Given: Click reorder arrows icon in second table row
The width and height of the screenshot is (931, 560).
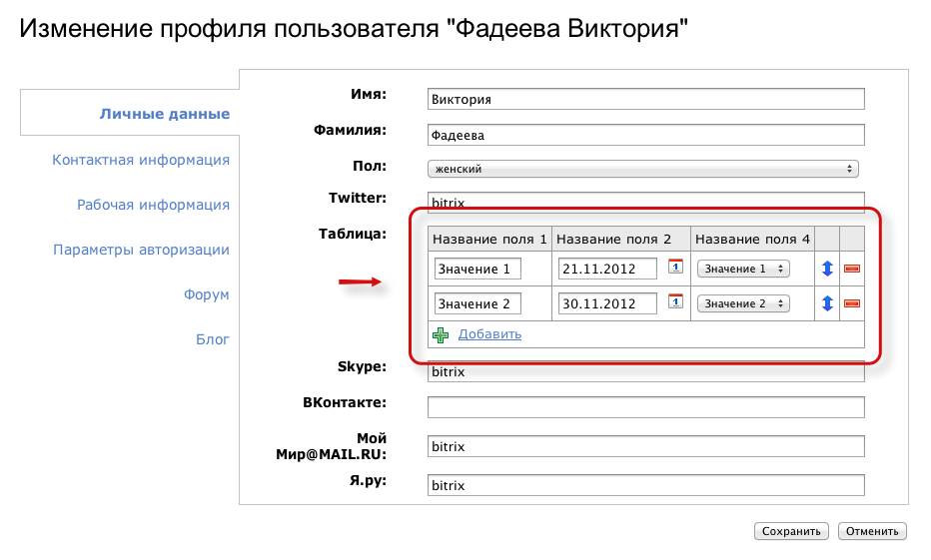Looking at the screenshot, I should [x=827, y=303].
